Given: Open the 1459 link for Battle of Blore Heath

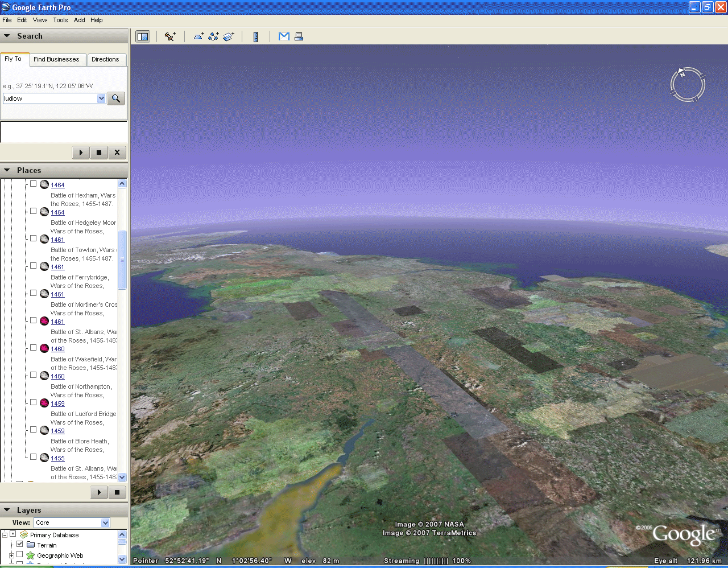Looking at the screenshot, I should tap(57, 431).
